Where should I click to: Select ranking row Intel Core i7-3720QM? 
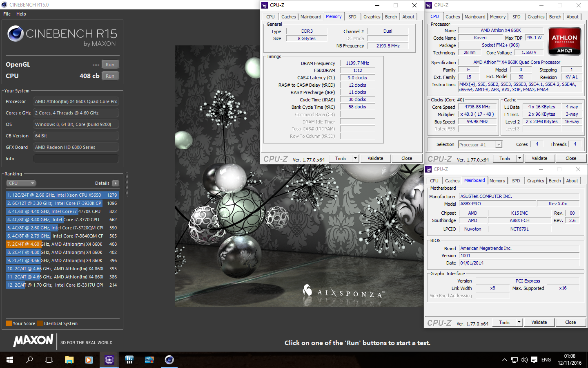point(62,228)
